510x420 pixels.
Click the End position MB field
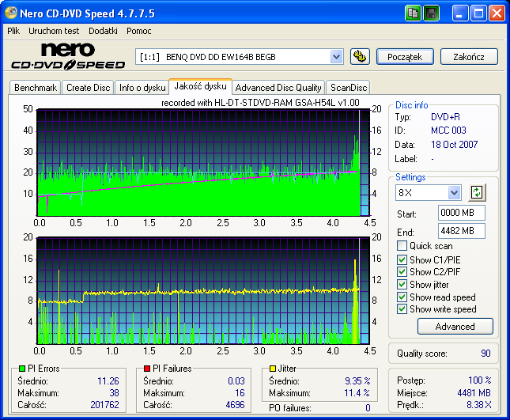click(x=461, y=231)
